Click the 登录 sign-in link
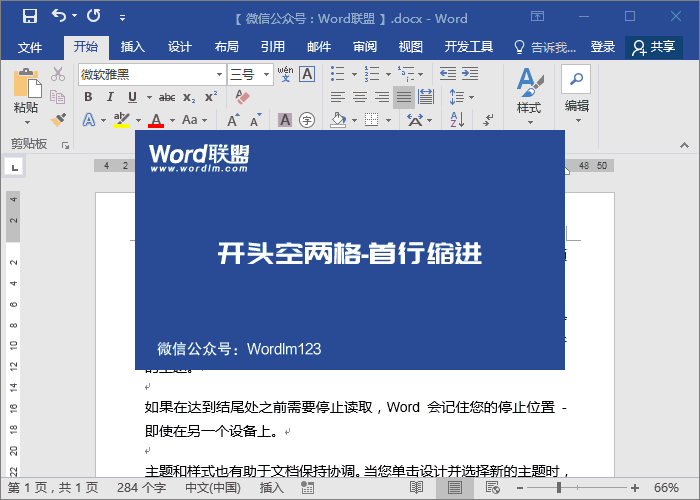 (603, 47)
